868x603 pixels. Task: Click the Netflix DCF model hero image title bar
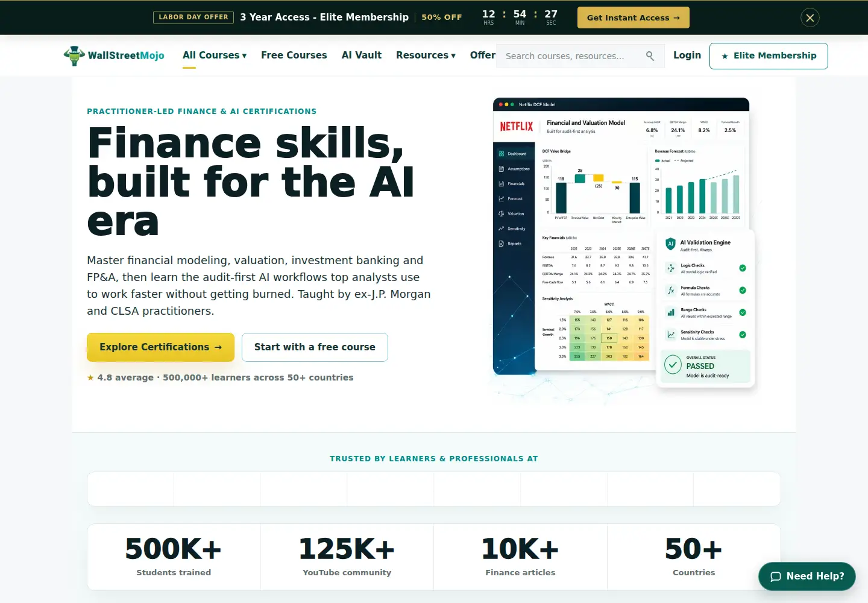621,104
